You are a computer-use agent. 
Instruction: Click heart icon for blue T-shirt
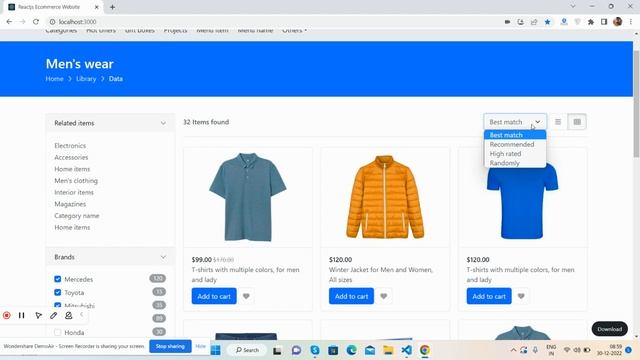pyautogui.click(x=521, y=296)
